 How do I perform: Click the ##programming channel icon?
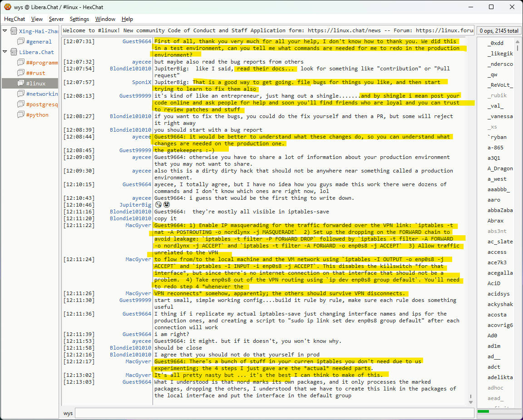point(21,63)
